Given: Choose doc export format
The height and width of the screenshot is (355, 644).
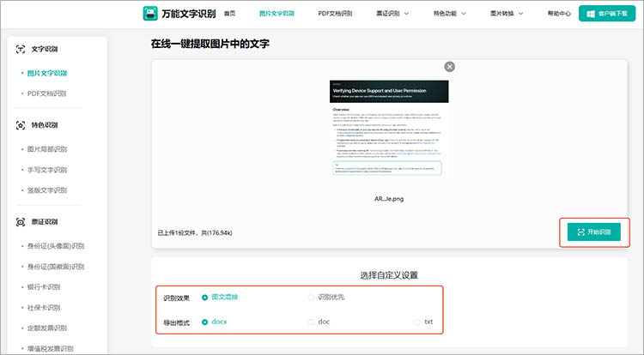Looking at the screenshot, I should [x=311, y=322].
